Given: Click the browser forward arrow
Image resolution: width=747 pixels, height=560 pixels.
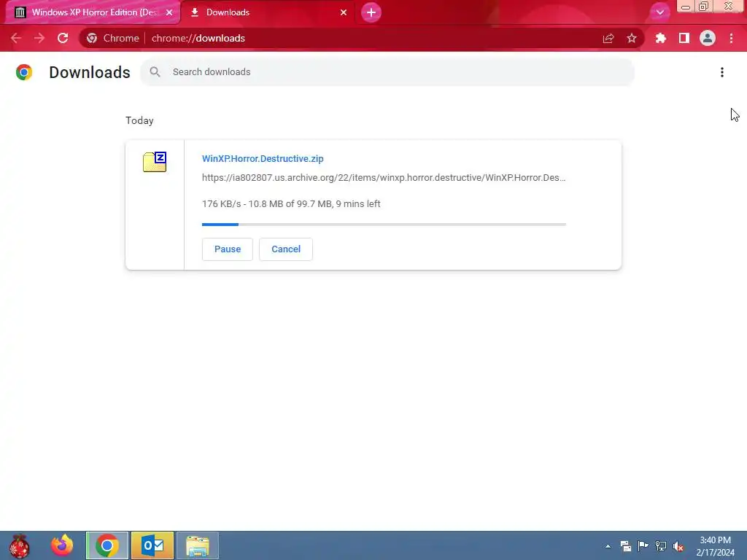Looking at the screenshot, I should [39, 38].
